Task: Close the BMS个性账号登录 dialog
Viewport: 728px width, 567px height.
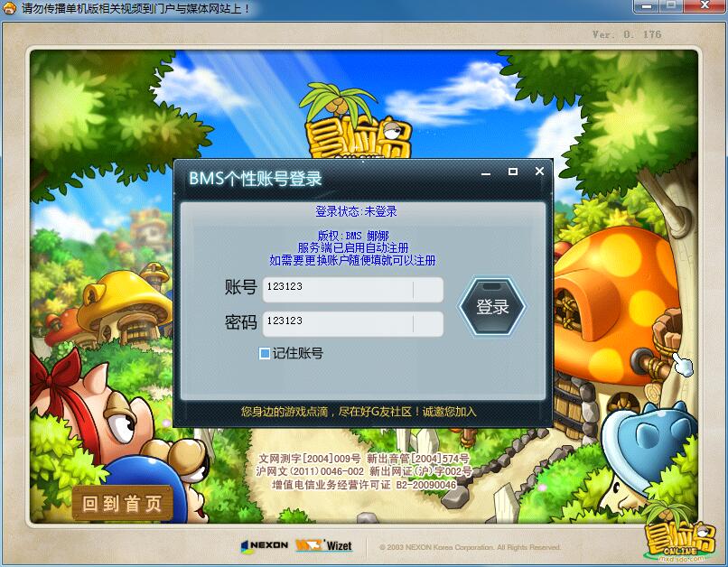Action: (540, 171)
